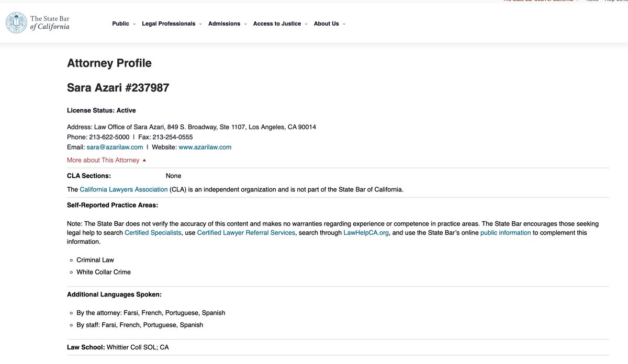Visit the www.azarilaw.com website link

click(x=205, y=147)
